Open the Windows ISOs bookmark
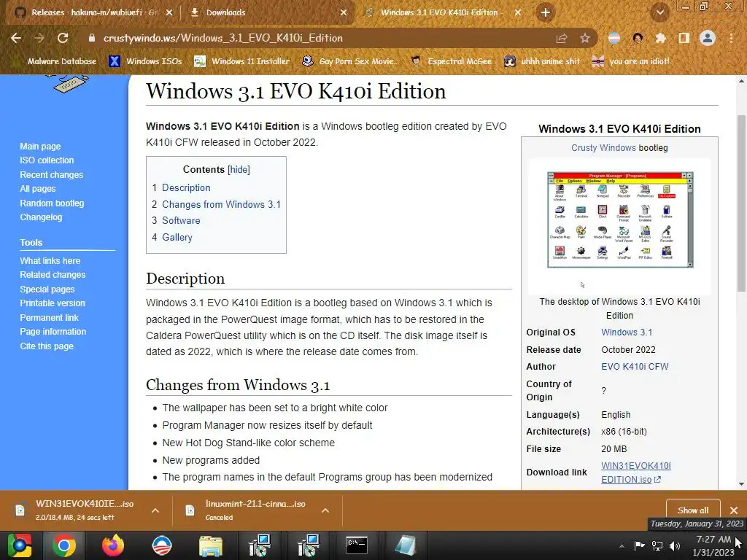Screen dimensions: 747x560 pos(146,61)
